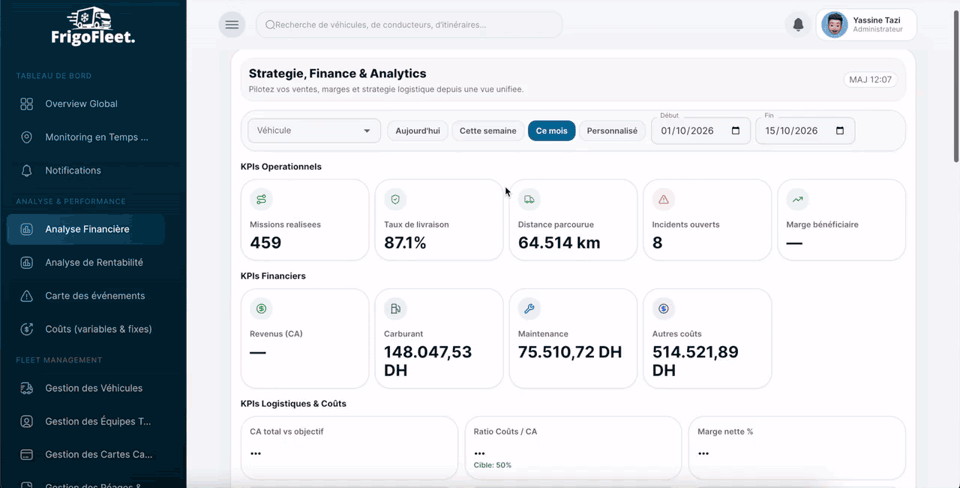960x488 pixels.
Task: Click the Incidents ouverts warning triangle icon
Action: 664,199
